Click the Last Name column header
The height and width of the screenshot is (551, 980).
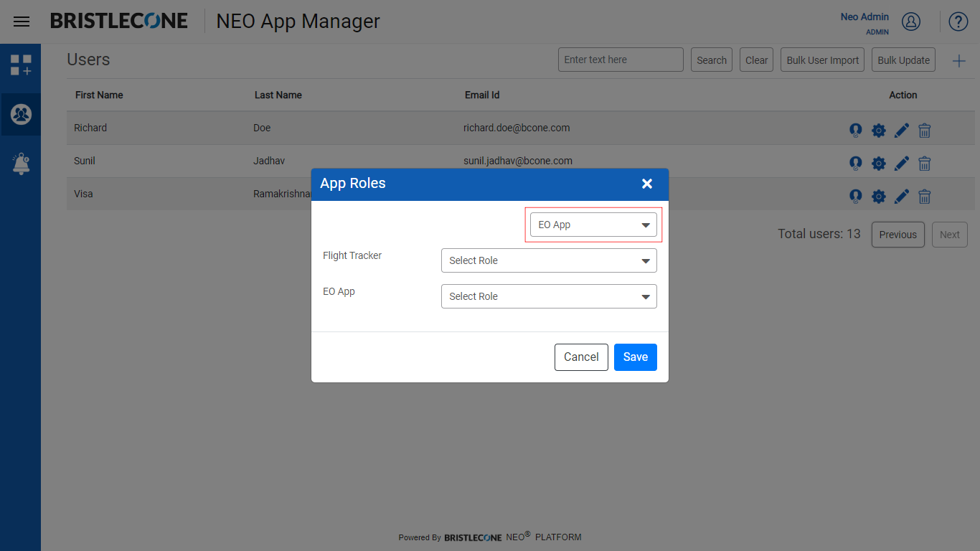(278, 95)
